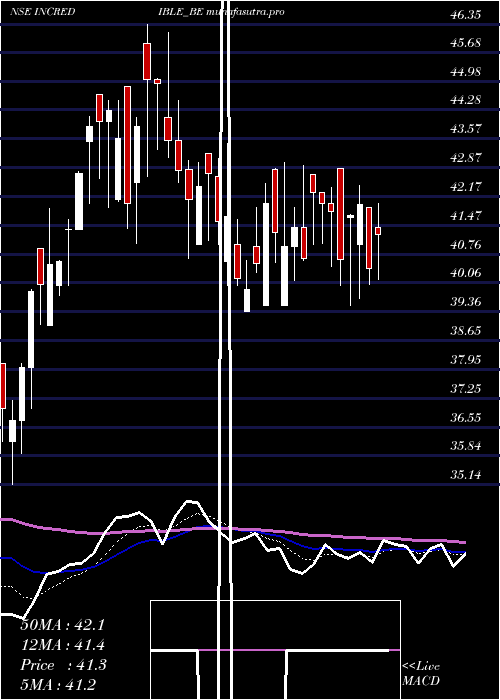
Task: Click the 35.14 price axis label
Action: [x=466, y=475]
